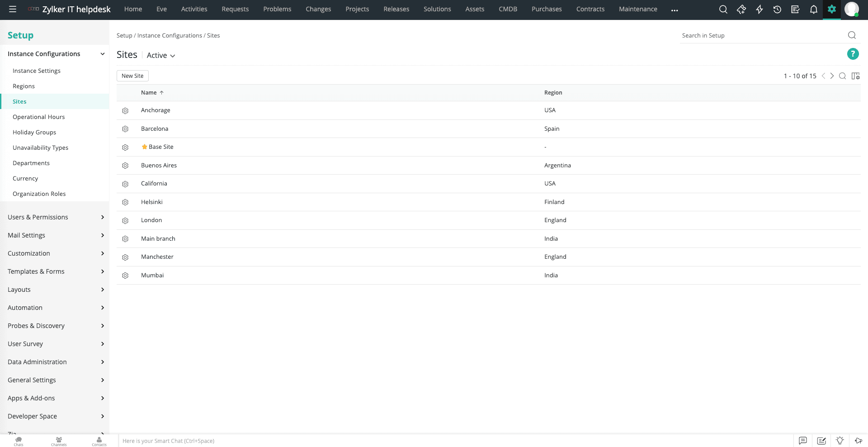The width and height of the screenshot is (868, 447).
Task: Open the column customization icon near pagination
Action: coord(855,76)
